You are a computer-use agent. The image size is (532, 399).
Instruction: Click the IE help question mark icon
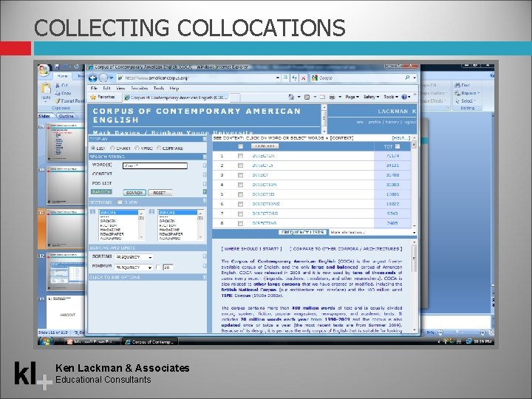[404, 97]
